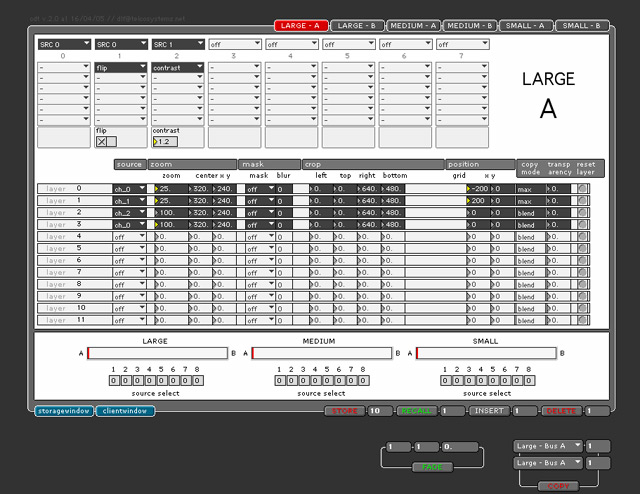Toggle LARGE source select box 1
This screenshot has height=494, width=640.
click(x=113, y=381)
